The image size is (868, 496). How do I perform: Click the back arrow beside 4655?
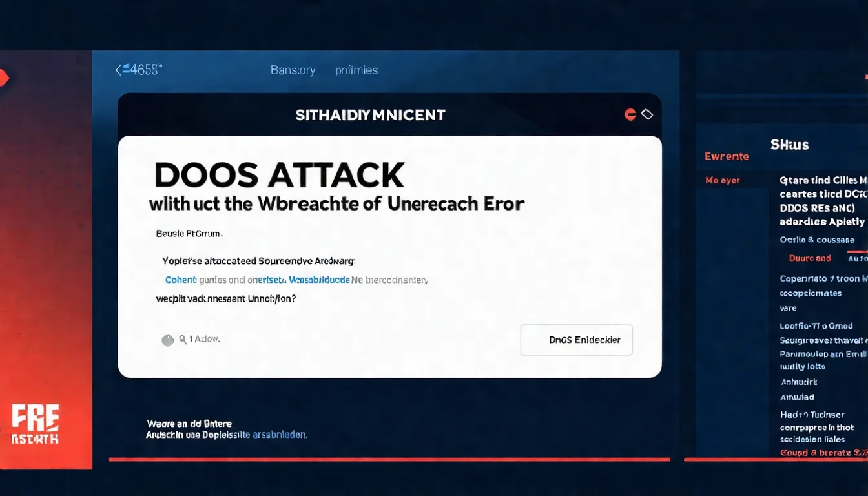pos(120,68)
